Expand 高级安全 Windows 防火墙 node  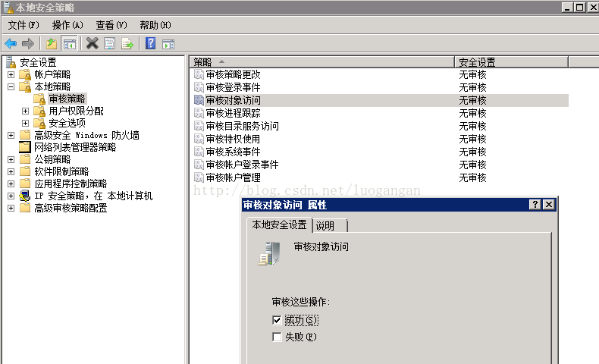[11, 135]
